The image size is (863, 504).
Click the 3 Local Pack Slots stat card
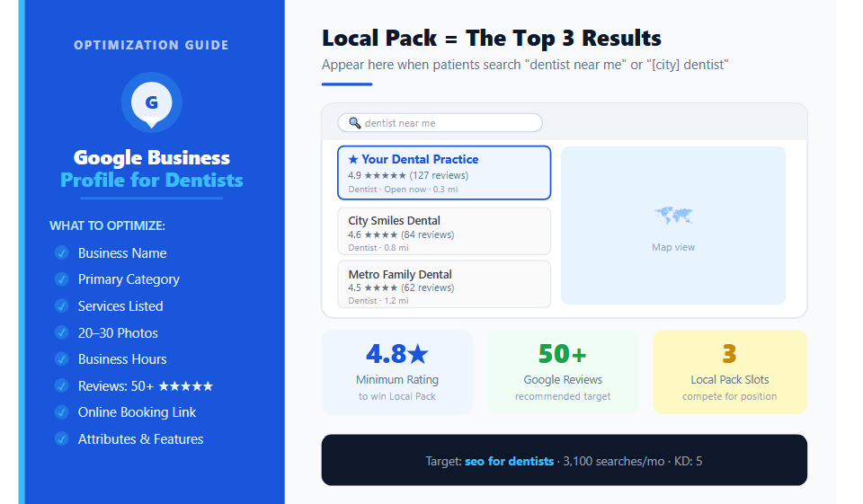[730, 372]
